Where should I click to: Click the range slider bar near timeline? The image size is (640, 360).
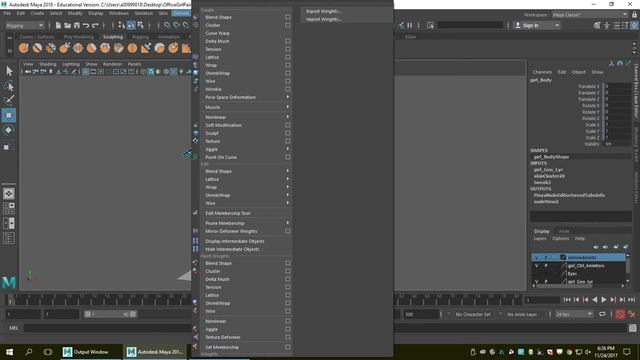[x=110, y=314]
